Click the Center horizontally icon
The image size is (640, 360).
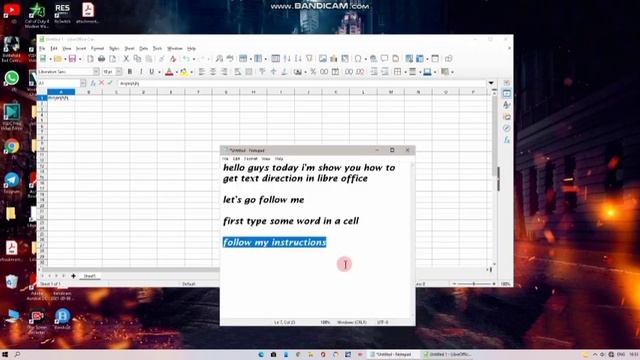click(x=213, y=72)
